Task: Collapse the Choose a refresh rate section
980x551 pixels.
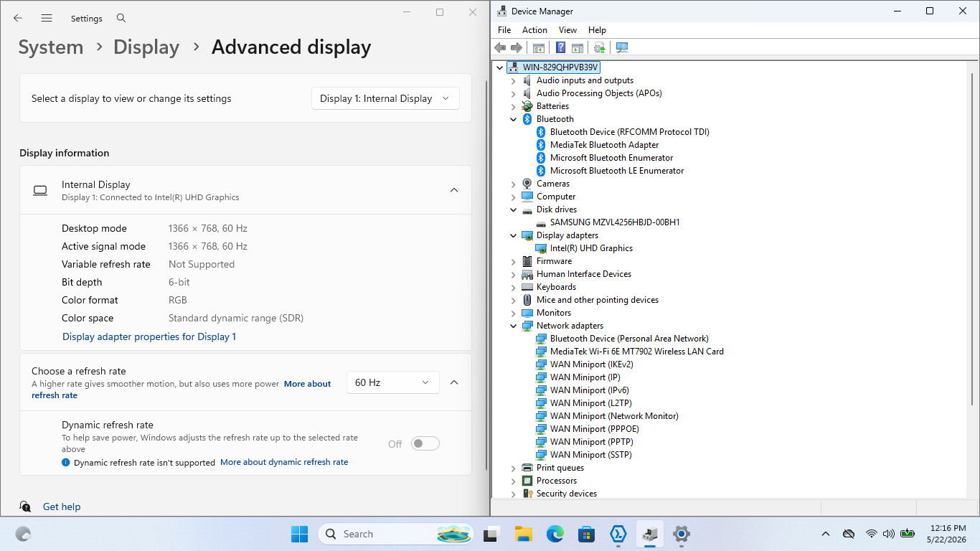Action: 454,382
